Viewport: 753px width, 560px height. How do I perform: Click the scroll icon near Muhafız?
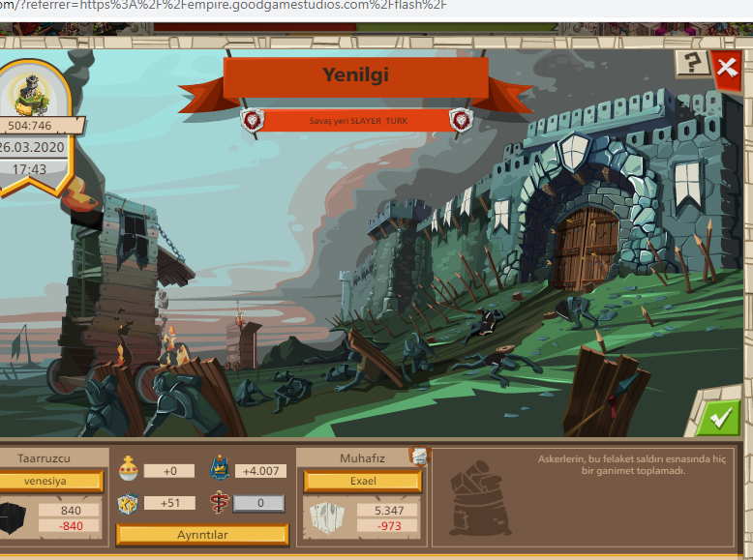tap(420, 457)
